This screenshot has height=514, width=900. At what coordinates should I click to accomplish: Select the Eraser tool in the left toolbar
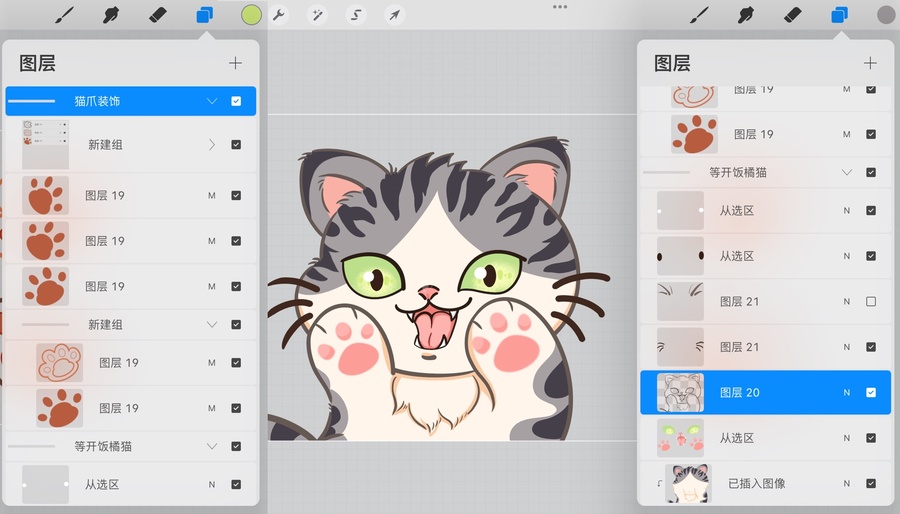157,15
